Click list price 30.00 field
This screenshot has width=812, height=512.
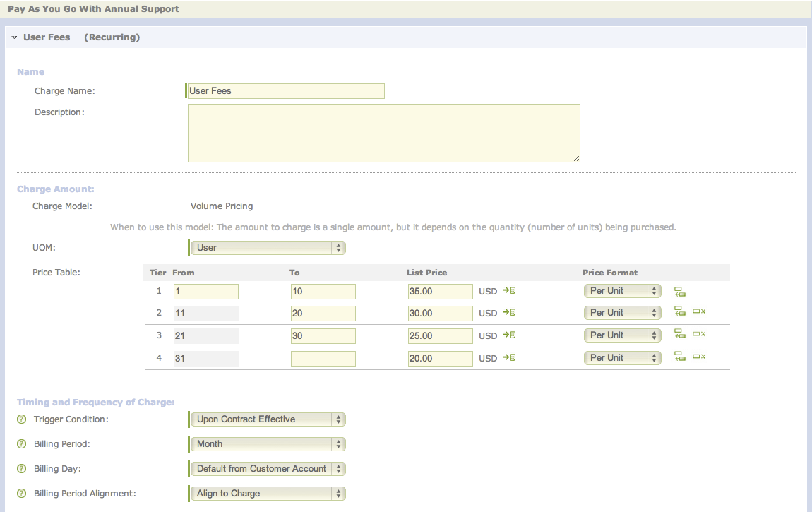tap(440, 314)
